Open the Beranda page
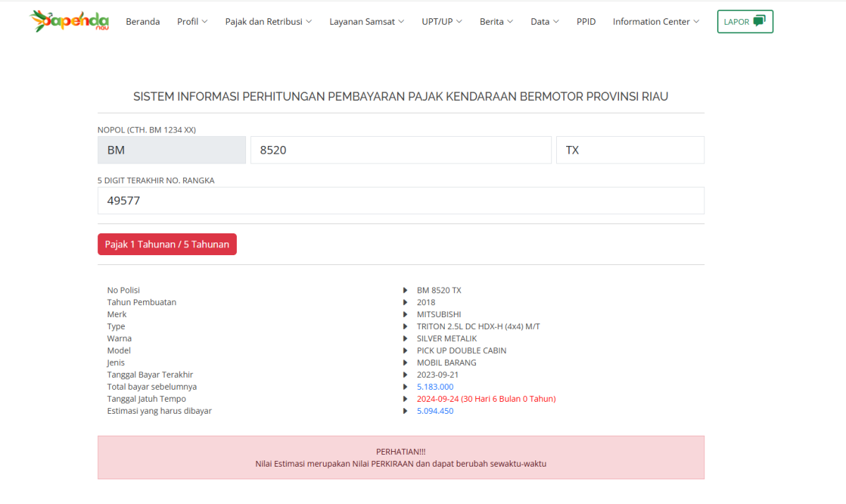 point(143,22)
